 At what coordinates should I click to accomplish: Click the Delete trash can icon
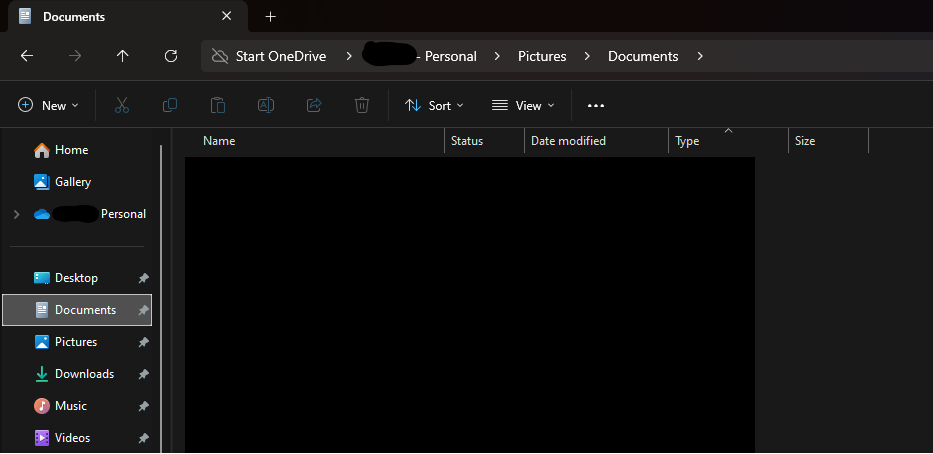(362, 105)
